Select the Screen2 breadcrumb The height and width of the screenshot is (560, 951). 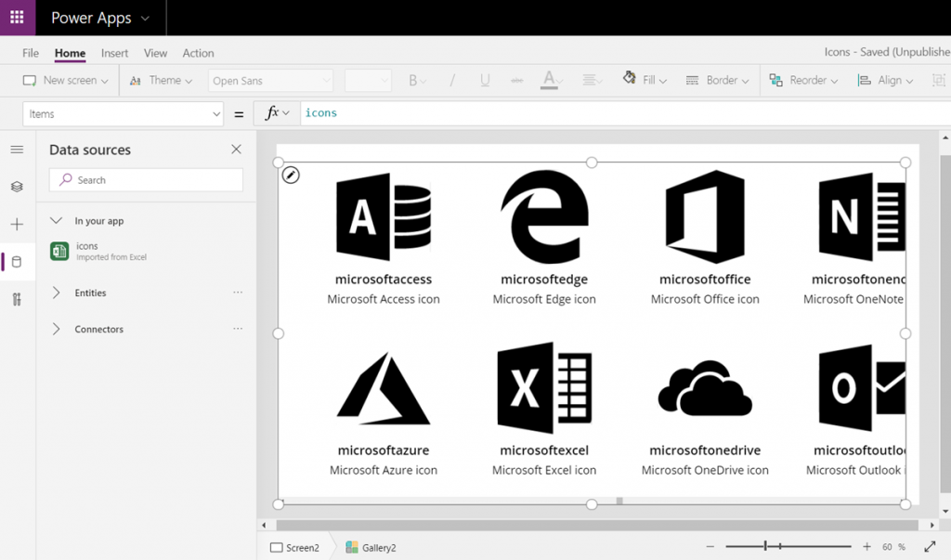coord(294,548)
